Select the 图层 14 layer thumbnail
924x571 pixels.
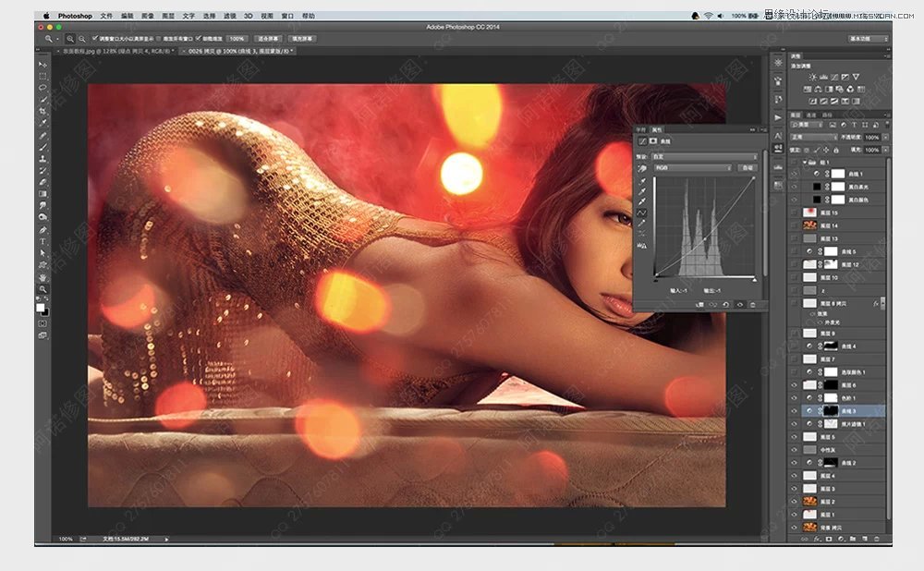[810, 225]
